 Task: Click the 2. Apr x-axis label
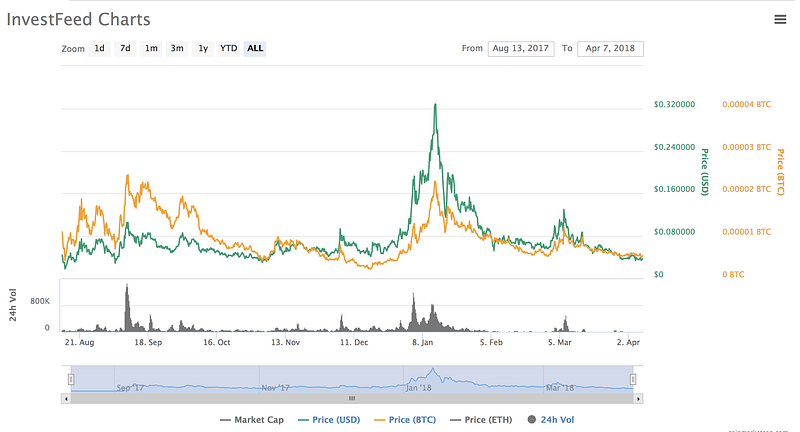[x=628, y=342]
